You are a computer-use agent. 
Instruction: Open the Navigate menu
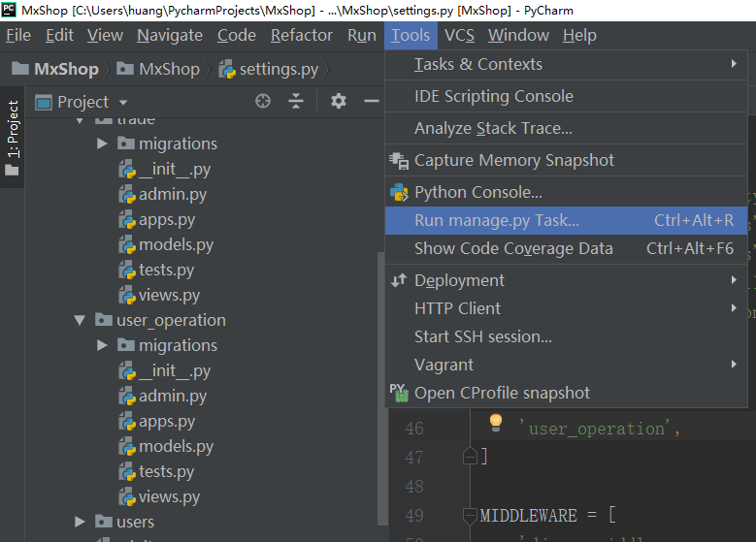coord(170,35)
